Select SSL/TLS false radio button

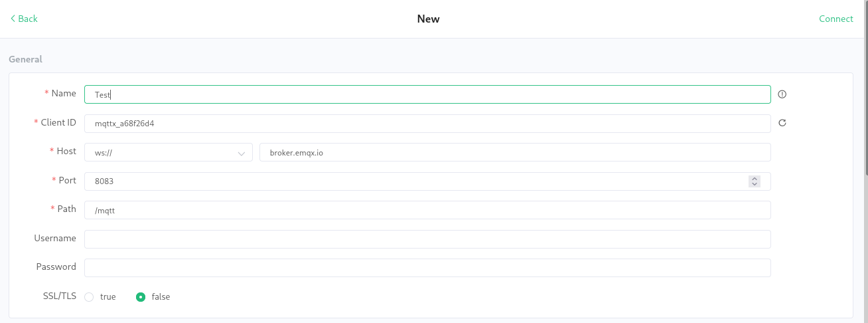[x=141, y=297]
